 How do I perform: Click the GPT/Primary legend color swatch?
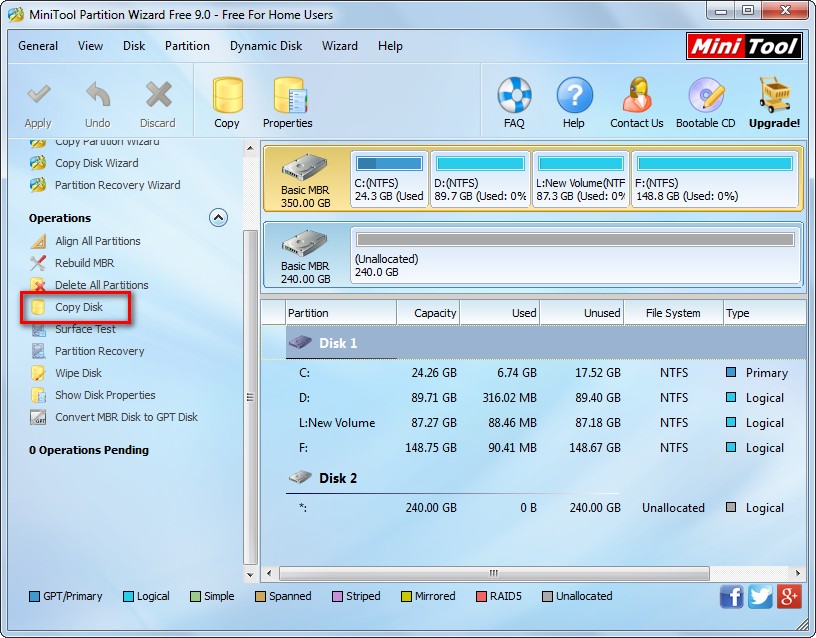click(x=34, y=596)
